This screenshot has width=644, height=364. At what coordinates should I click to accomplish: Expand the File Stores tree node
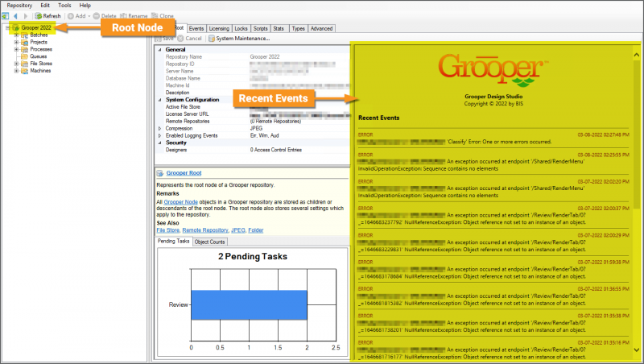[16, 64]
